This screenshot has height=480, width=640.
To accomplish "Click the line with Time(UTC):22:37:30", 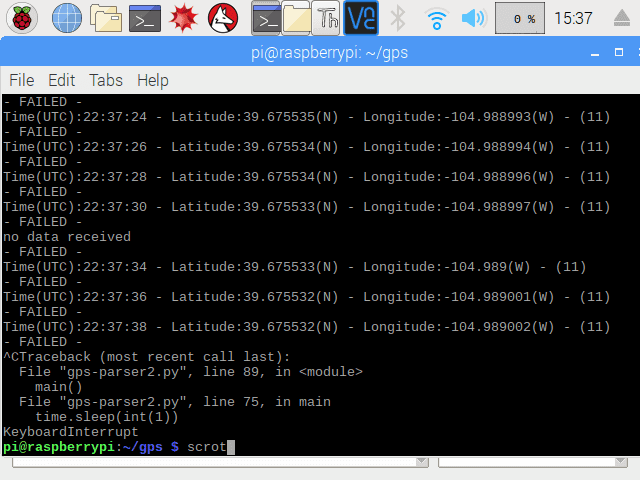I will (307, 207).
